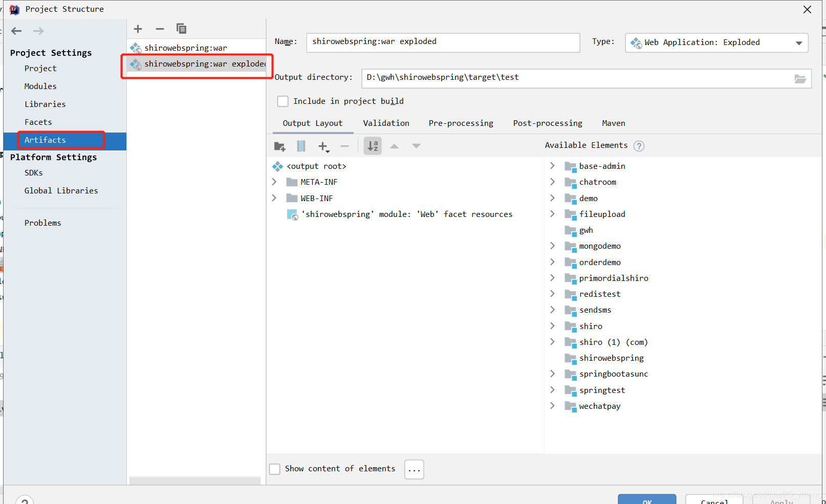Screen dimensions: 826x504
Task: Open the Post-processing tab
Action: tap(548, 123)
